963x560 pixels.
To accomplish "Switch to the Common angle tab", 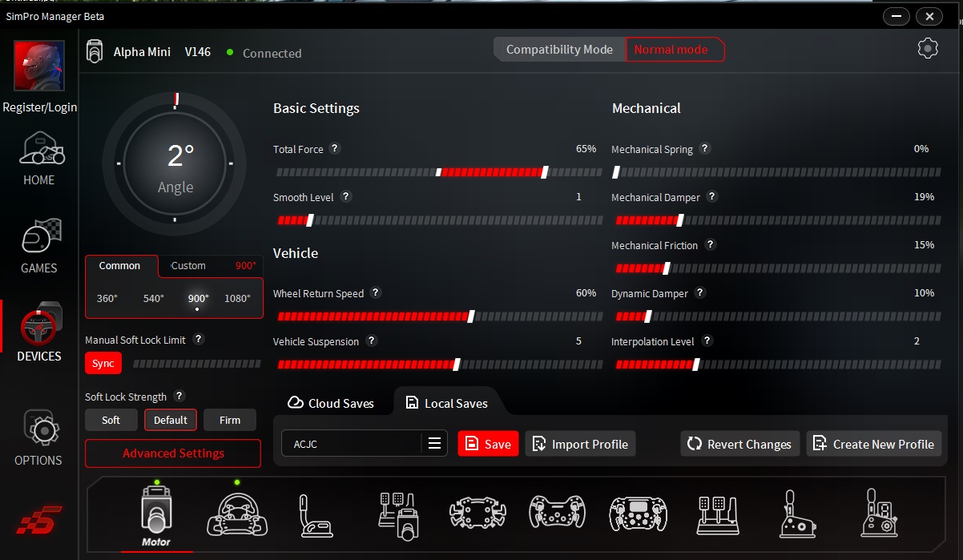I will [120, 266].
